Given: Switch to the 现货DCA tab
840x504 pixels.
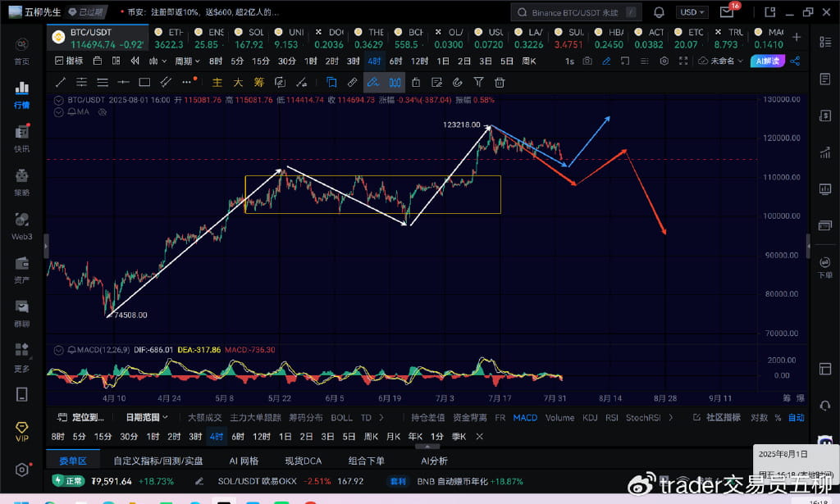Looking at the screenshot, I should [x=304, y=461].
